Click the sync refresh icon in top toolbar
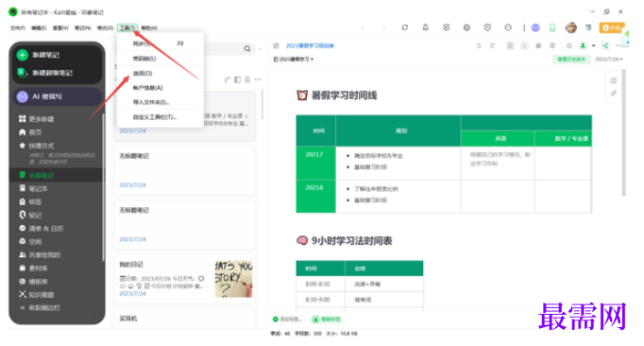 (x=405, y=27)
